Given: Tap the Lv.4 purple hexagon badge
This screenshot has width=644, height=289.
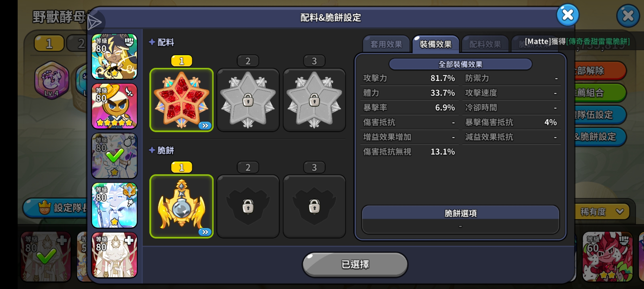Looking at the screenshot, I should tap(52, 80).
